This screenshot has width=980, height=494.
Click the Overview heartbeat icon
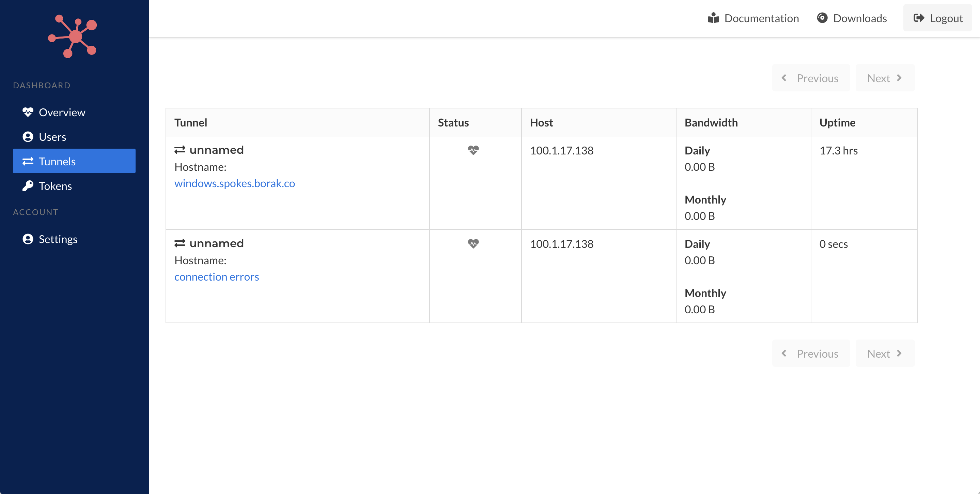28,113
